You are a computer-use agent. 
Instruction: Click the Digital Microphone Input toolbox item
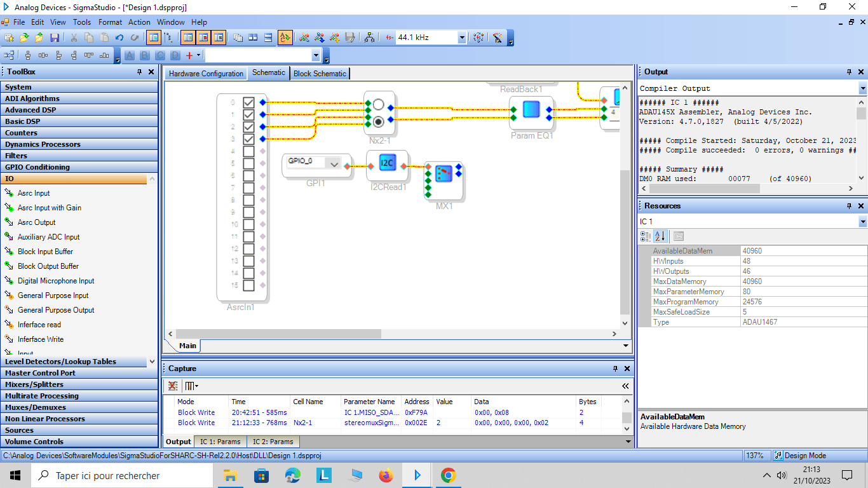click(56, 281)
